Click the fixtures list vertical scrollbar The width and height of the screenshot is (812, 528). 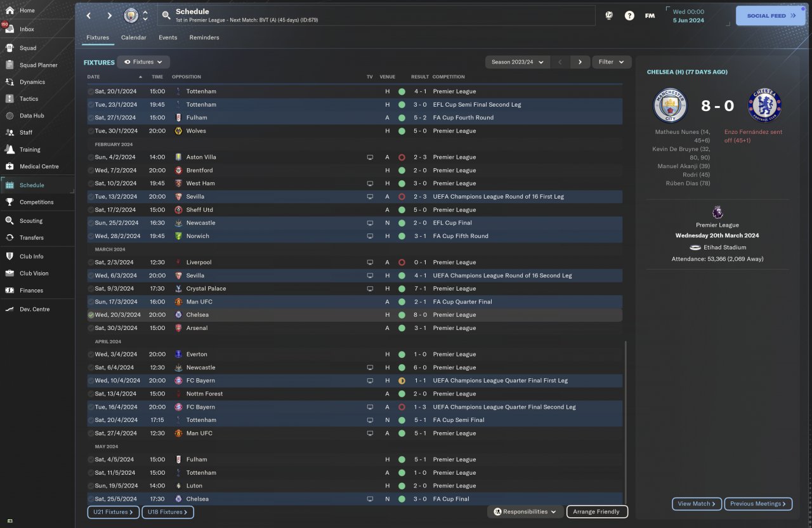click(x=625, y=422)
